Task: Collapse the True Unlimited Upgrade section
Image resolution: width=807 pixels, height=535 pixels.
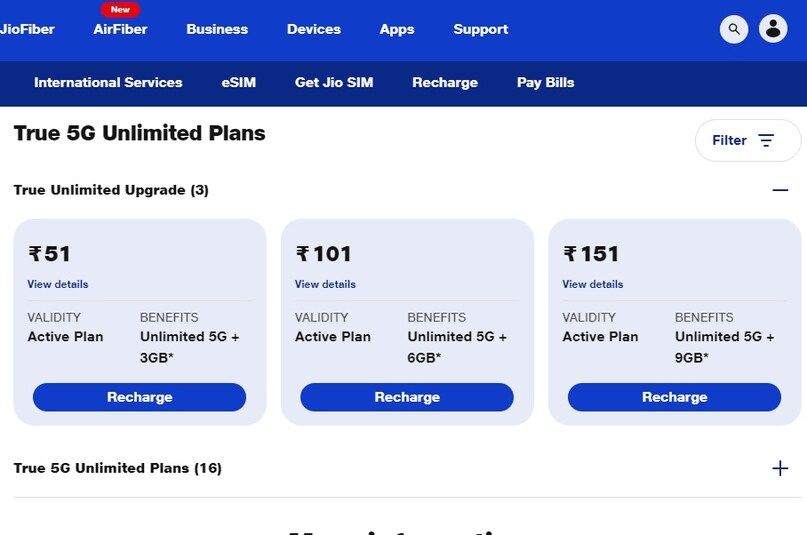Action: (x=780, y=190)
